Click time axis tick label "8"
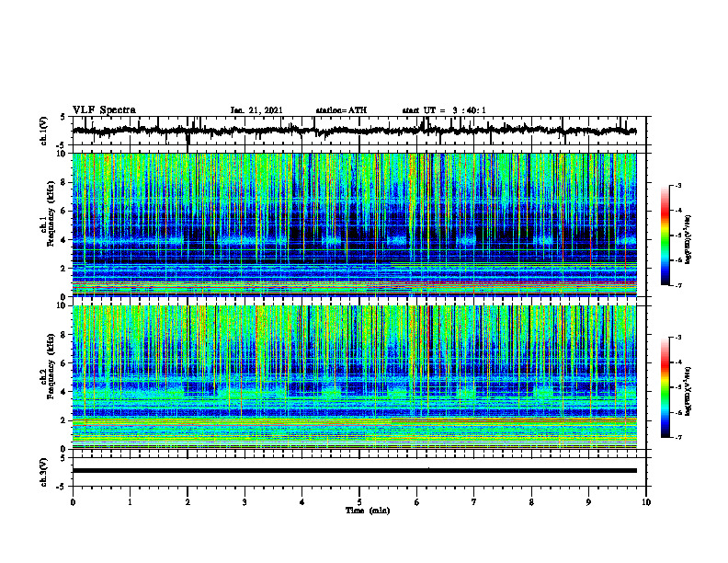 [531, 502]
